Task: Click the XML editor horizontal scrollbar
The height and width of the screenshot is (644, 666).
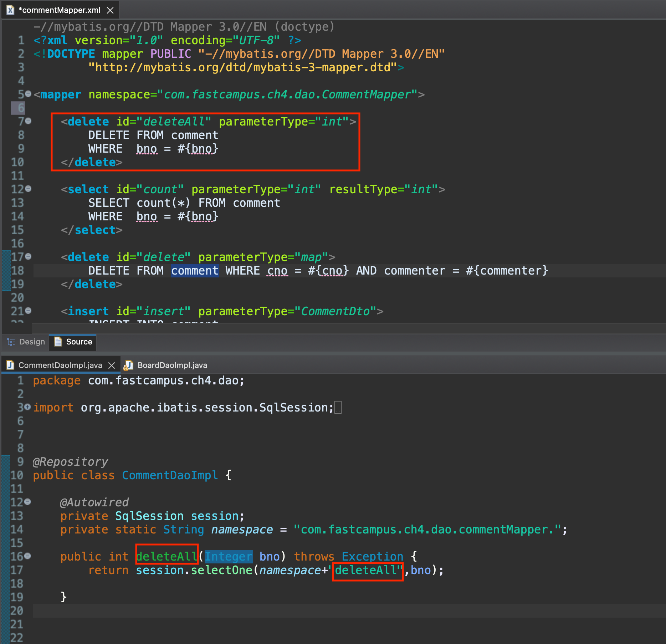Action: pyautogui.click(x=349, y=328)
